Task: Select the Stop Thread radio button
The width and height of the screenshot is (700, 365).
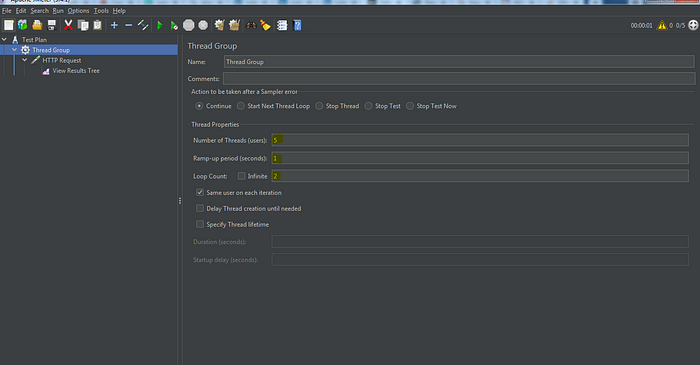Action: [319, 106]
